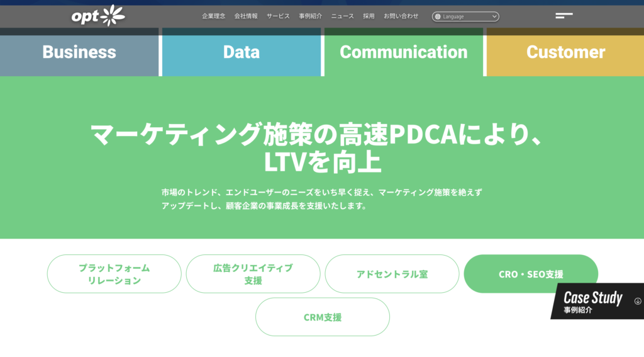Select the 広告クリエイティブ支援 button
The height and width of the screenshot is (357, 644).
[253, 274]
